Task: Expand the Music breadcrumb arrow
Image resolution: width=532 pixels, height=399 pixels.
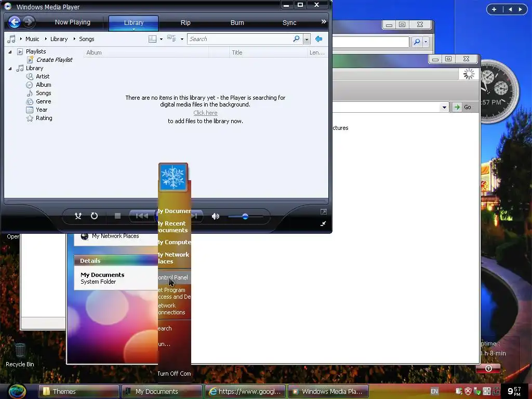Action: 21,38
